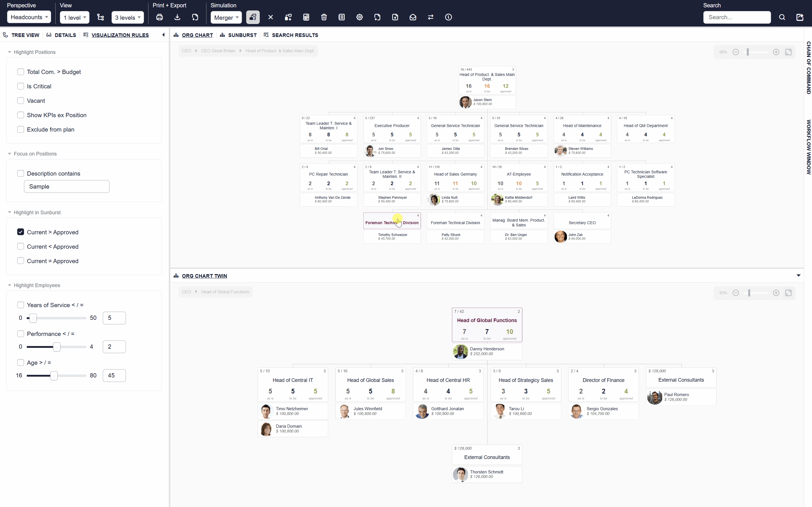
Task: Check the Vacant highlight option
Action: pos(21,100)
